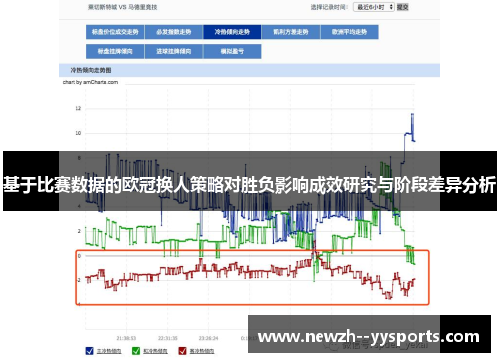Screen dimensions: 500x362
Task: Toggle the red away-team legend checkbox
Action: tap(182, 351)
